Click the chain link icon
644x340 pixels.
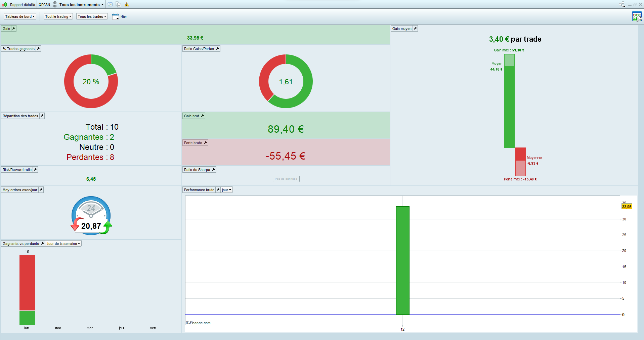[x=55, y=5]
